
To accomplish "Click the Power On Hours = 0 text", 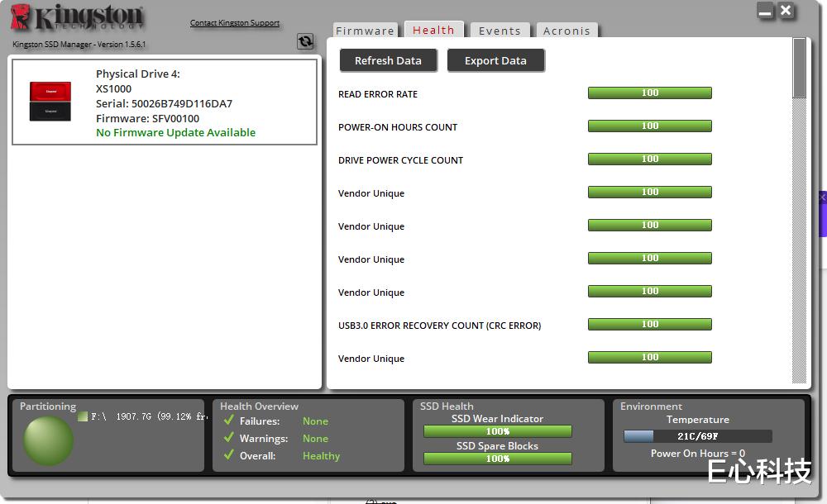I will click(x=697, y=454).
